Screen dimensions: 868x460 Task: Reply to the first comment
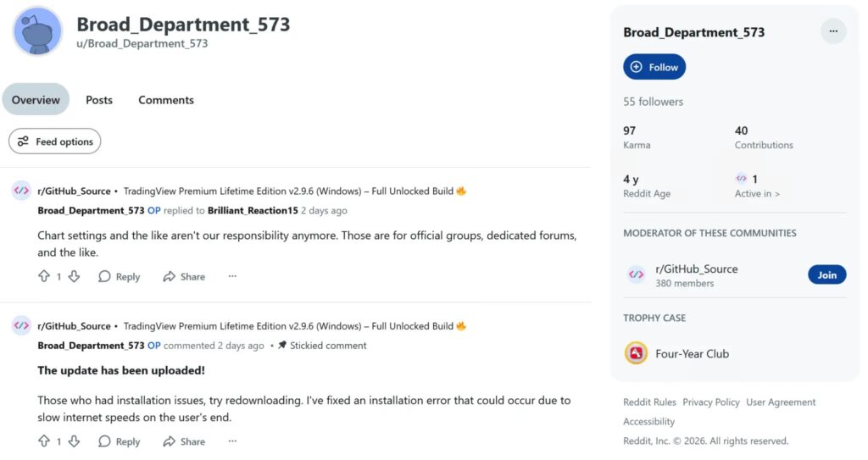click(x=119, y=276)
